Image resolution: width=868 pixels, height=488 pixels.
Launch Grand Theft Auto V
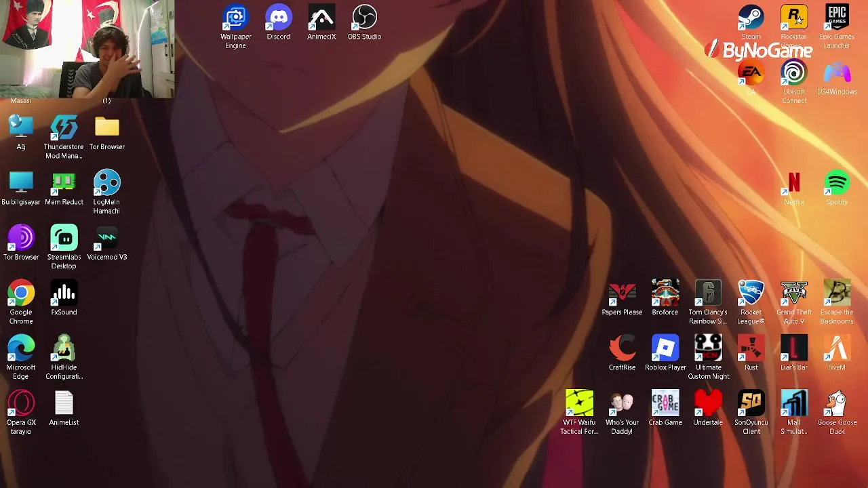(794, 293)
